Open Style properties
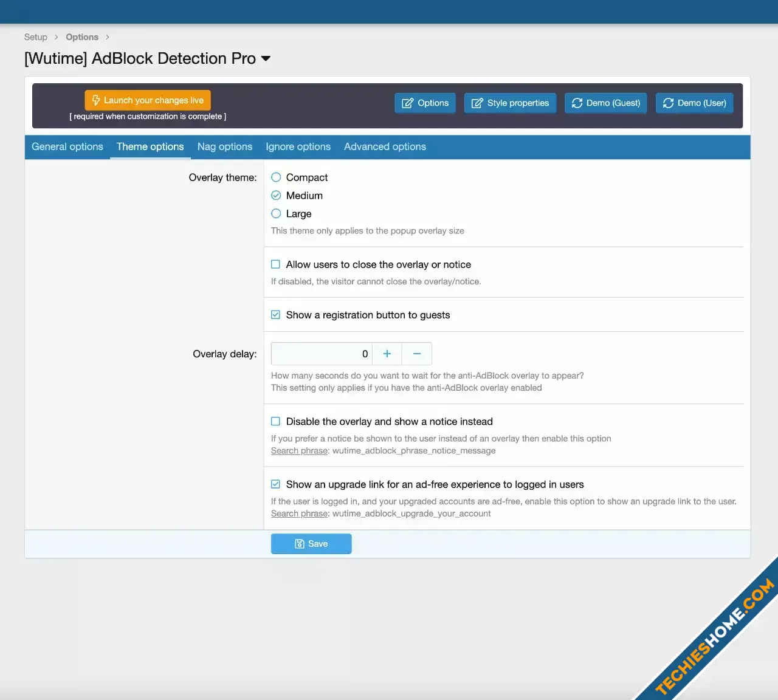 click(x=510, y=103)
